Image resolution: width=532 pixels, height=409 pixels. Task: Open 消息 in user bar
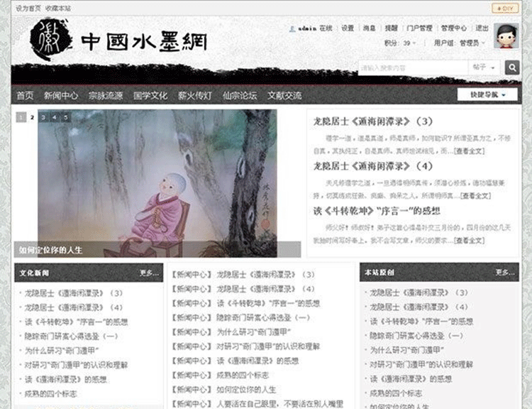click(x=369, y=28)
